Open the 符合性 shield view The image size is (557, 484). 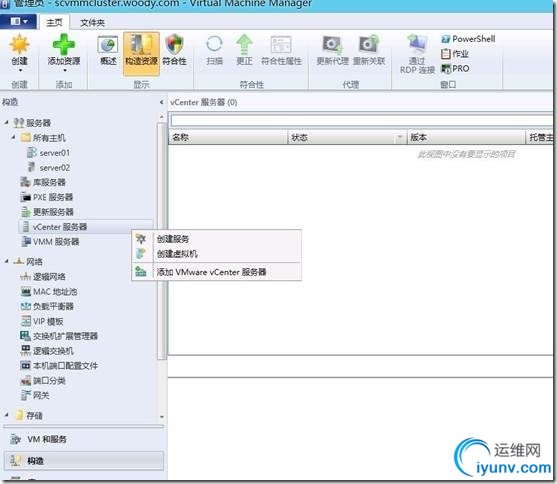[174, 51]
